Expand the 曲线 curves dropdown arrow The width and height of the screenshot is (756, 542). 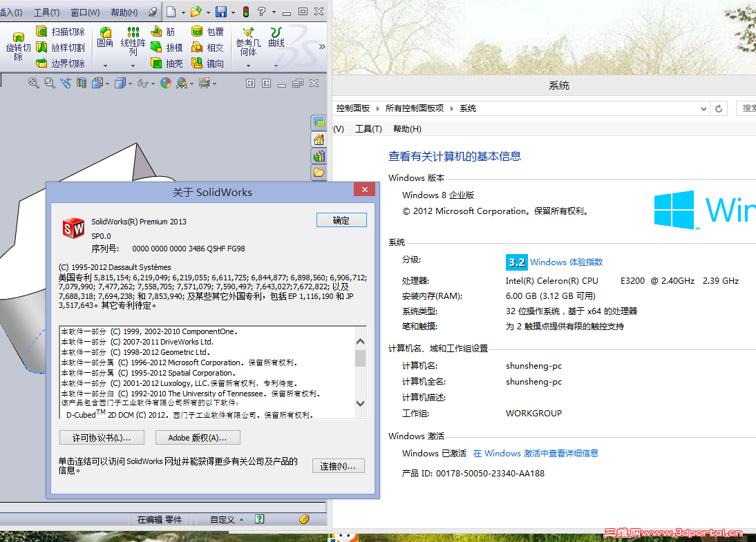(x=276, y=66)
